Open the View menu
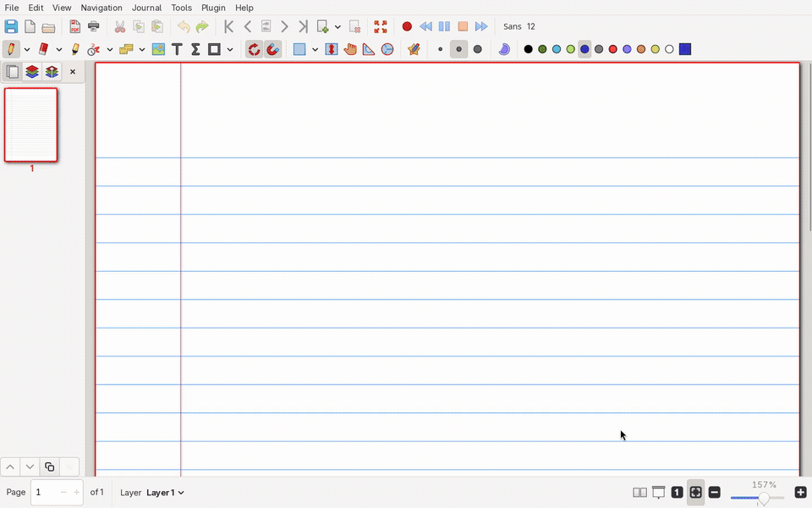 62,8
